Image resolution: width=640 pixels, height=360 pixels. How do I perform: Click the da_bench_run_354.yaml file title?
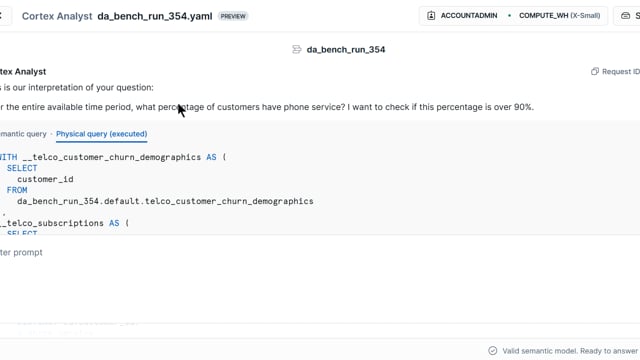click(x=155, y=16)
